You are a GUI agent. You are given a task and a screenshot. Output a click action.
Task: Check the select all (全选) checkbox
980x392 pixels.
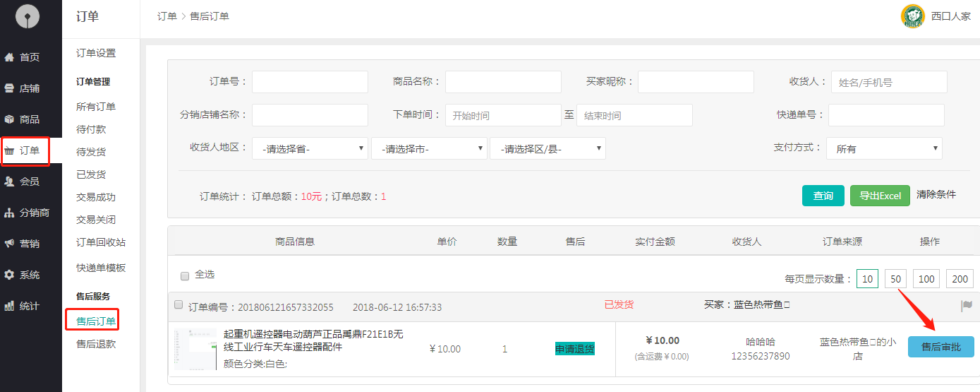pos(185,275)
